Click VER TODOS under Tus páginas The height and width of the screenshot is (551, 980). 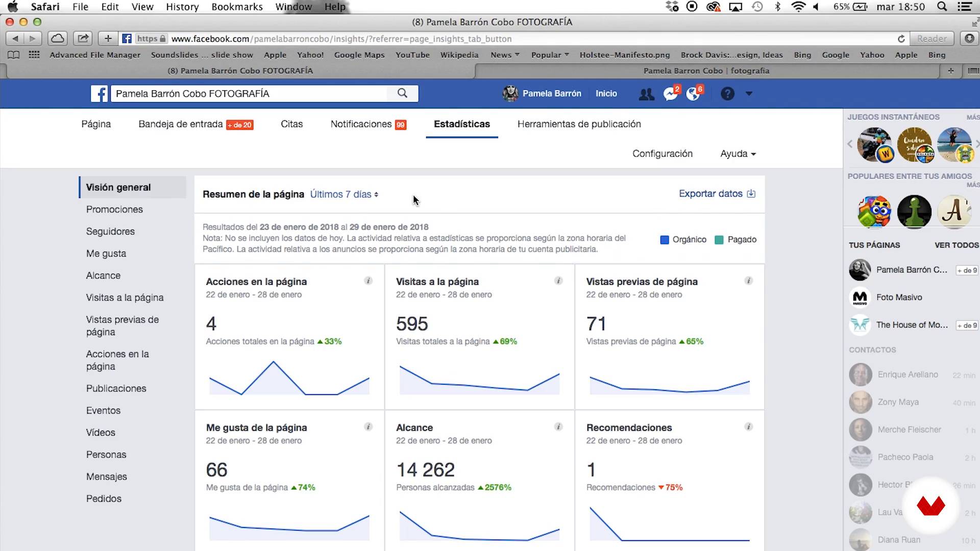[957, 245]
